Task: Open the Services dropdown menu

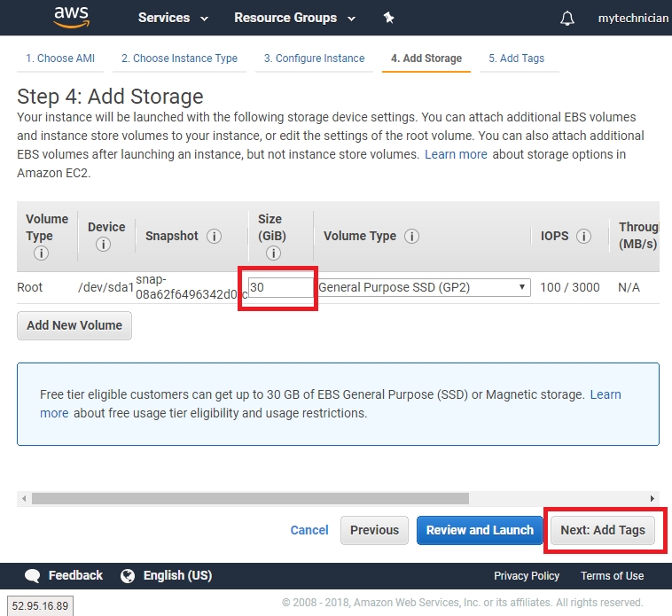Action: 173,18
